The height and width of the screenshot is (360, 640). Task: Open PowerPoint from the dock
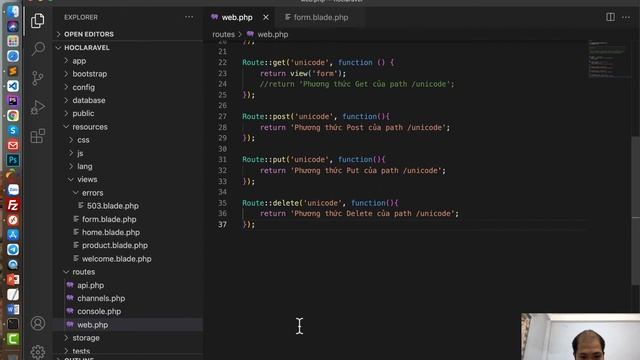click(x=13, y=279)
